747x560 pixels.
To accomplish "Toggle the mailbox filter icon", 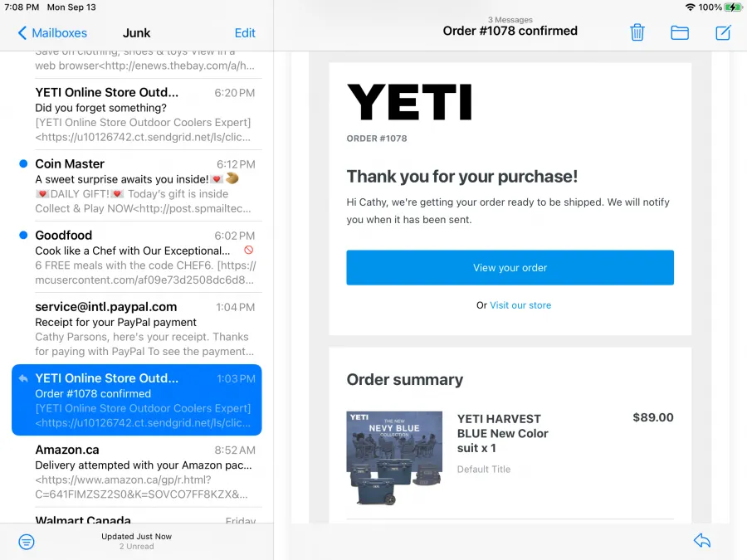I will (27, 542).
